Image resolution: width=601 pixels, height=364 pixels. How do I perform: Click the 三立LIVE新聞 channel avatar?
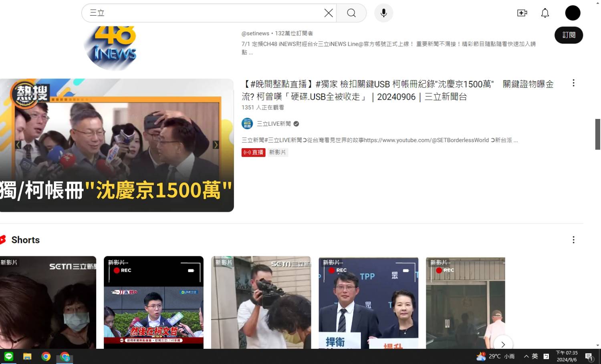(x=247, y=124)
